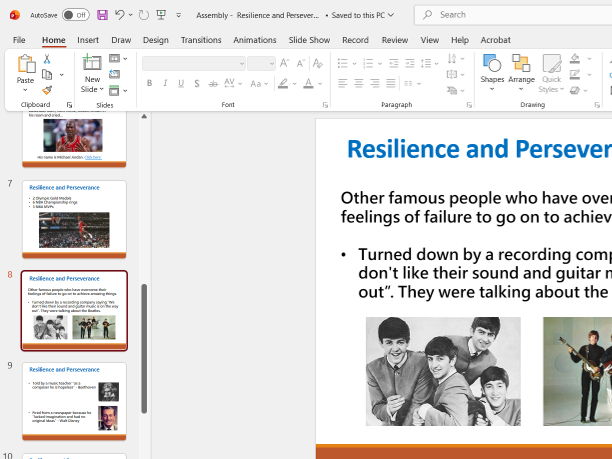The width and height of the screenshot is (612, 459).
Task: Pick the text highlight color button
Action: 283,83
